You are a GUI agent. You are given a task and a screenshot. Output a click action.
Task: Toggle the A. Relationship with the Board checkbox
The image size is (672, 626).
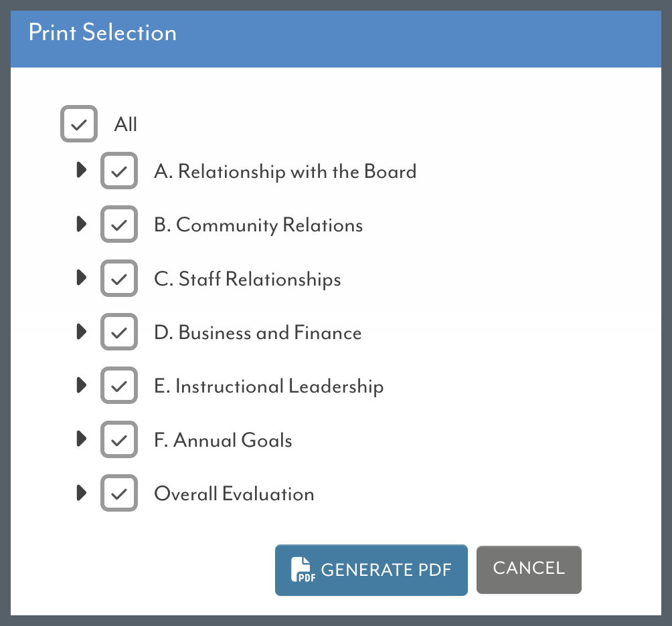tap(119, 171)
